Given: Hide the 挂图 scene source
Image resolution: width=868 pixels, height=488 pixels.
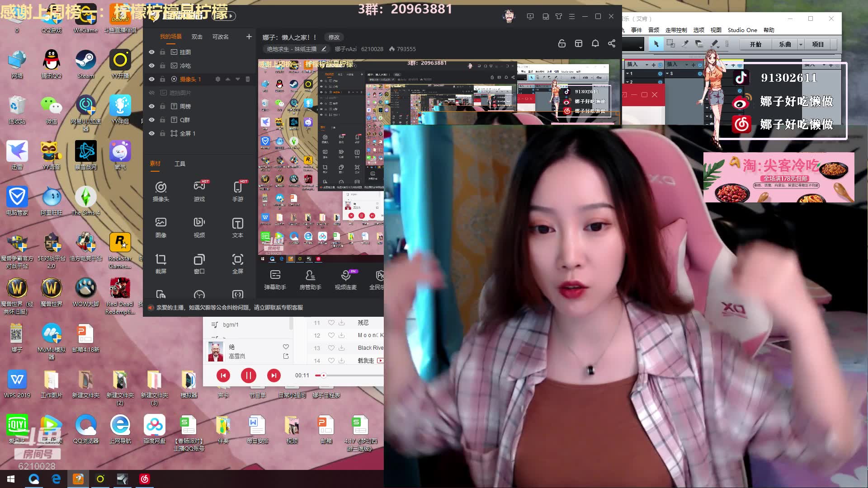Looking at the screenshot, I should coord(152,52).
